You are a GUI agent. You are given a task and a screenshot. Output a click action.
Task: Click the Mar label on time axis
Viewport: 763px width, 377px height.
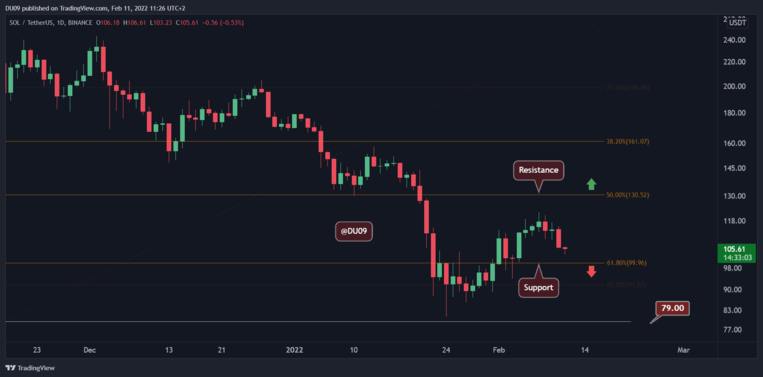point(683,350)
